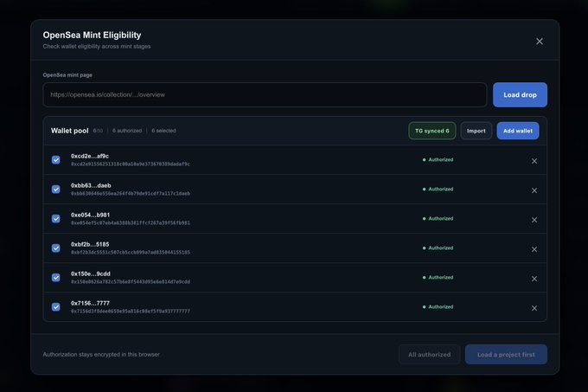Click the Import button
Image resolution: width=588 pixels, height=392 pixels.
pyautogui.click(x=476, y=131)
